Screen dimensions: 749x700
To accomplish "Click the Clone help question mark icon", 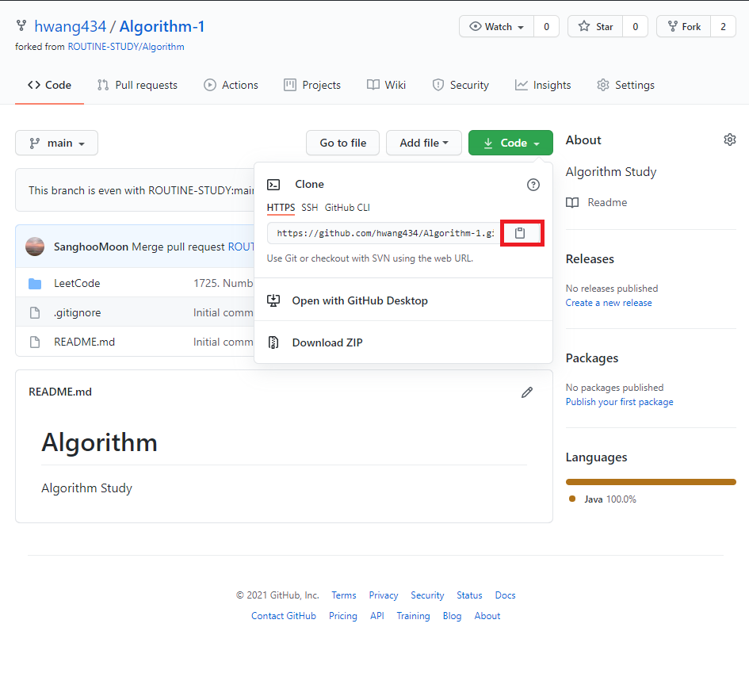I will [x=533, y=185].
